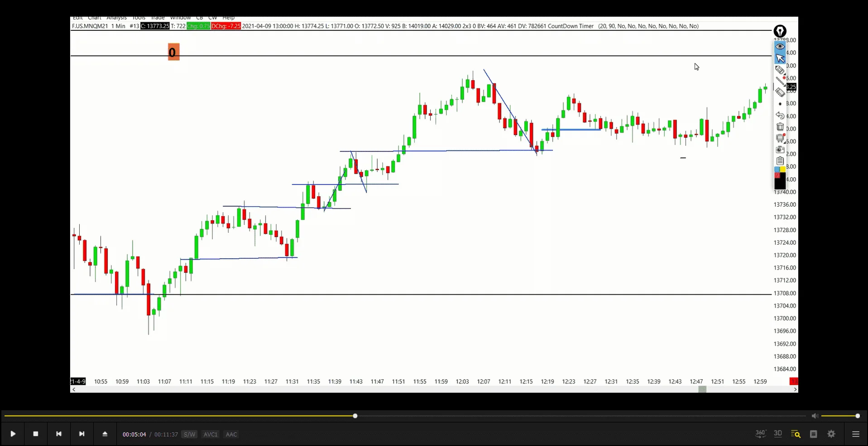
Task: Pick the yellow color swatch
Action: coord(783,169)
